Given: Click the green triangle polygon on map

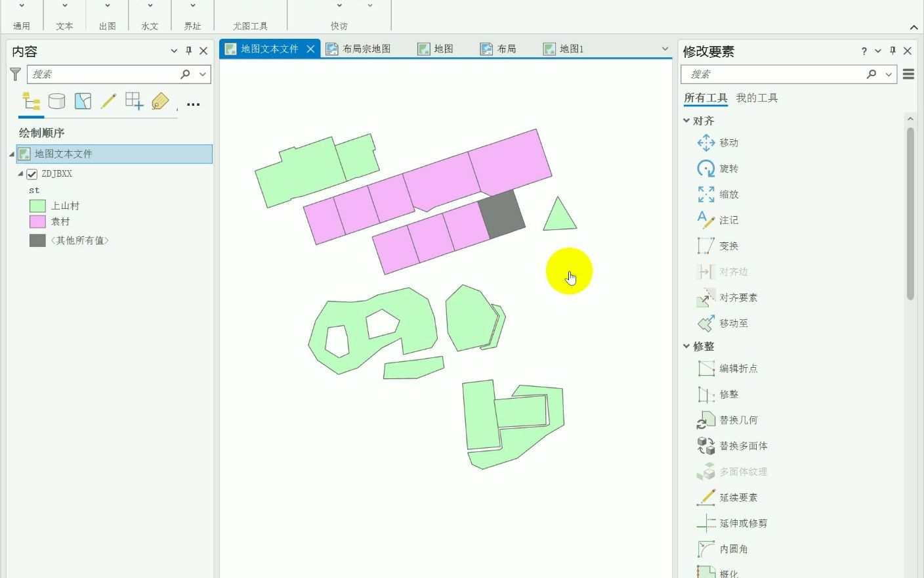Looking at the screenshot, I should coord(559,218).
